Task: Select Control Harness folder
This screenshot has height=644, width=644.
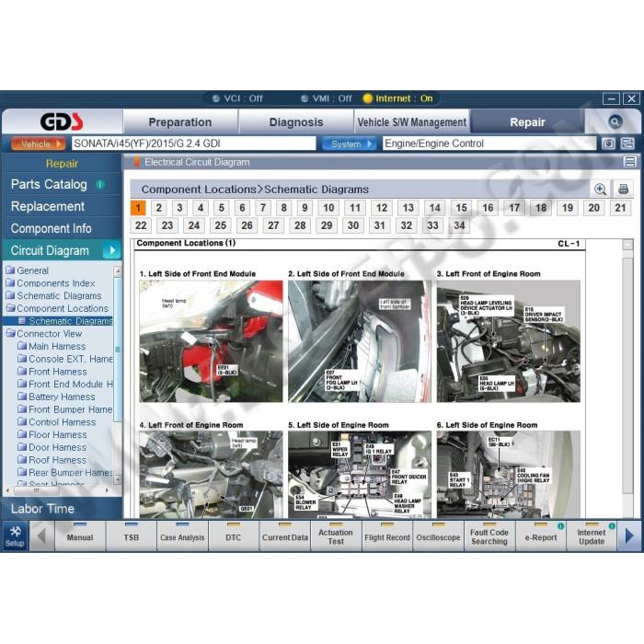Action: pyautogui.click(x=57, y=421)
